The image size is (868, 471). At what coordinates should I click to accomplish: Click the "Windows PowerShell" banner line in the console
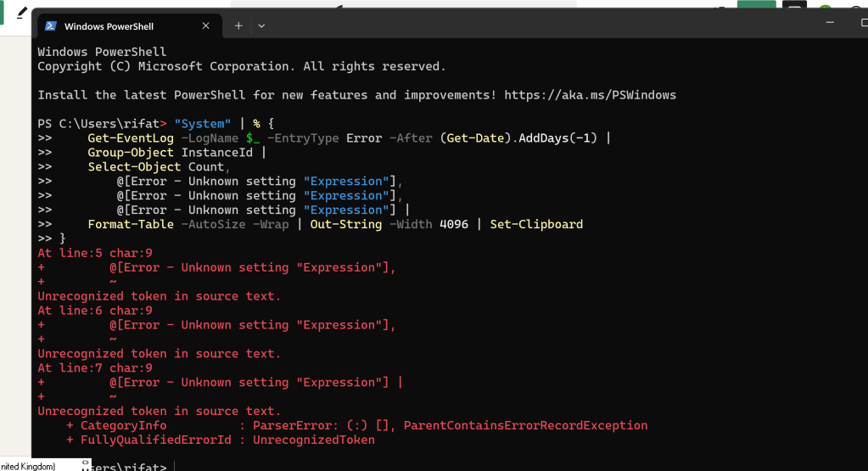(x=102, y=52)
